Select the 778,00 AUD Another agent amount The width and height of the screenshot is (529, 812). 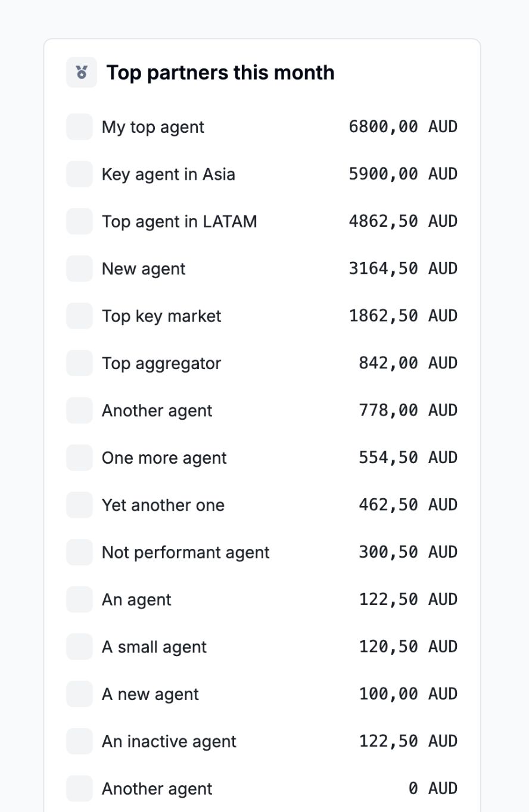click(408, 411)
